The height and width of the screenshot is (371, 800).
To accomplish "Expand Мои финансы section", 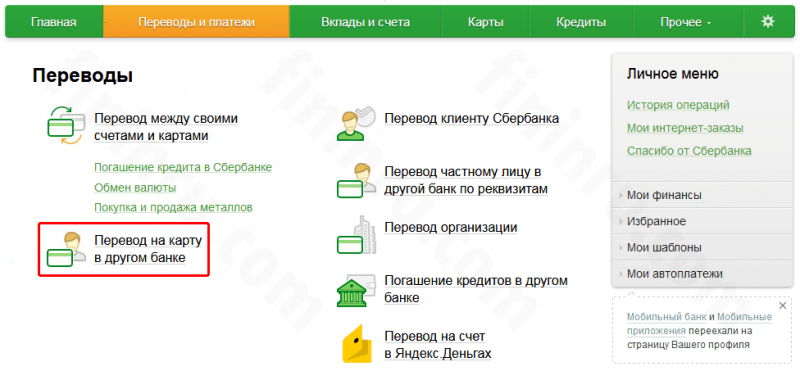I will click(701, 195).
